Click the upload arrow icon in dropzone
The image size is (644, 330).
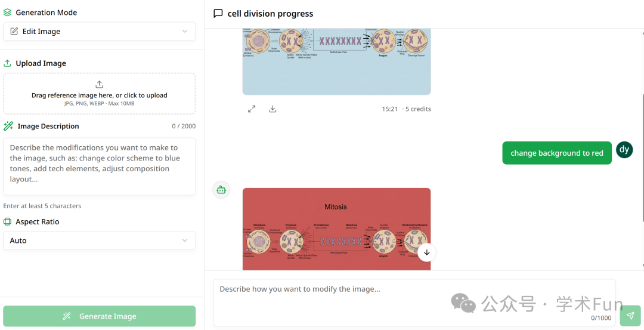(x=100, y=84)
